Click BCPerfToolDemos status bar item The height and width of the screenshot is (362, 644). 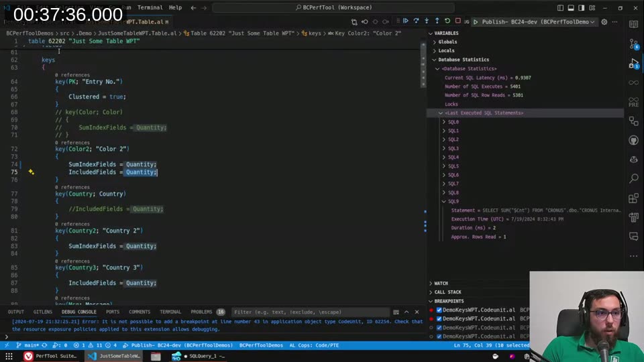261,345
